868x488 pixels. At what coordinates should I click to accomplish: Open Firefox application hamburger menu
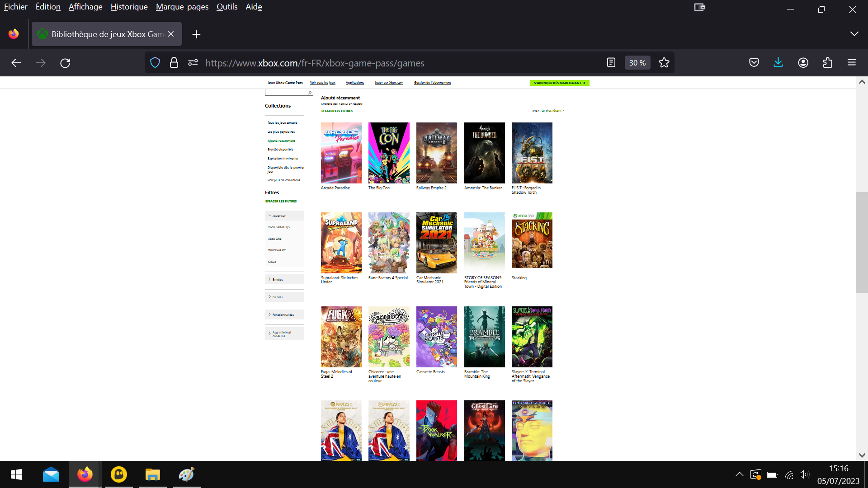852,63
